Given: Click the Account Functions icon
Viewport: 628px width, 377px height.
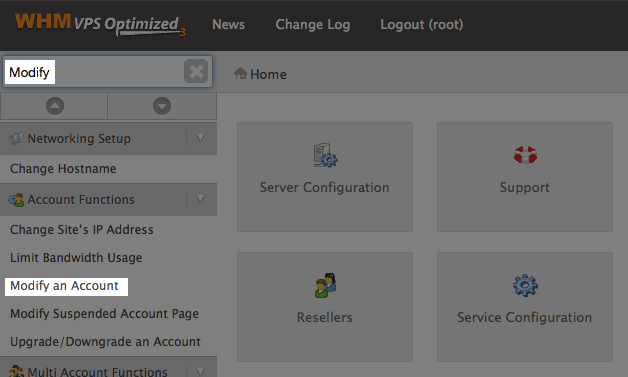Looking at the screenshot, I should (16, 200).
